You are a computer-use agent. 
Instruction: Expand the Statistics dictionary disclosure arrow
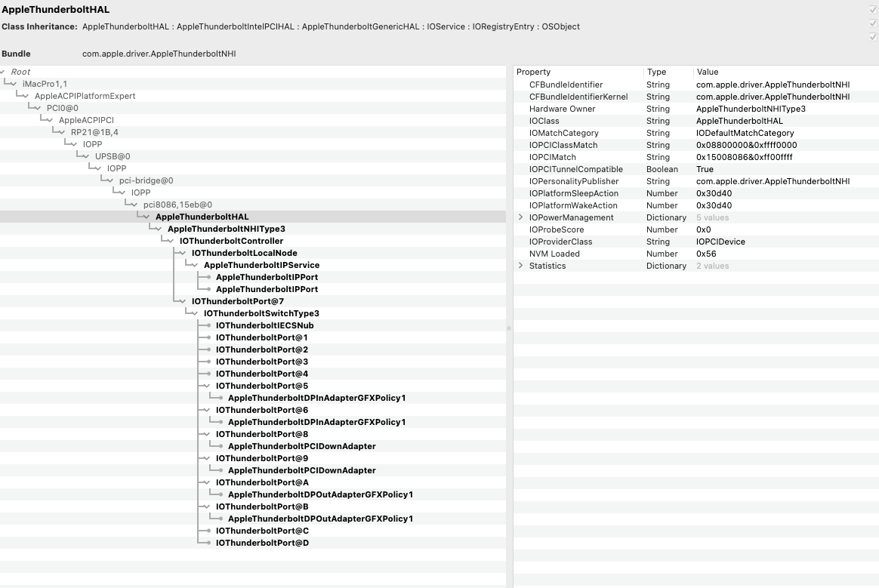tap(520, 266)
